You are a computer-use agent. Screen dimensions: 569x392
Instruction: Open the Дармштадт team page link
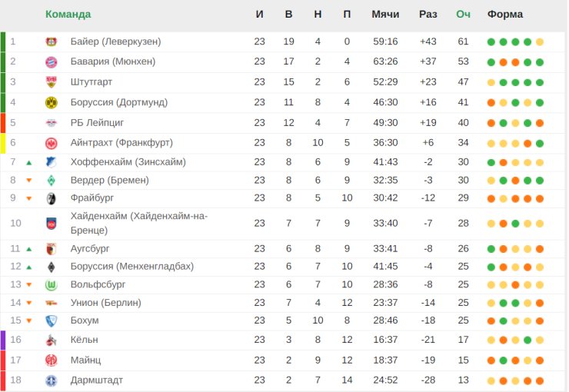(97, 380)
